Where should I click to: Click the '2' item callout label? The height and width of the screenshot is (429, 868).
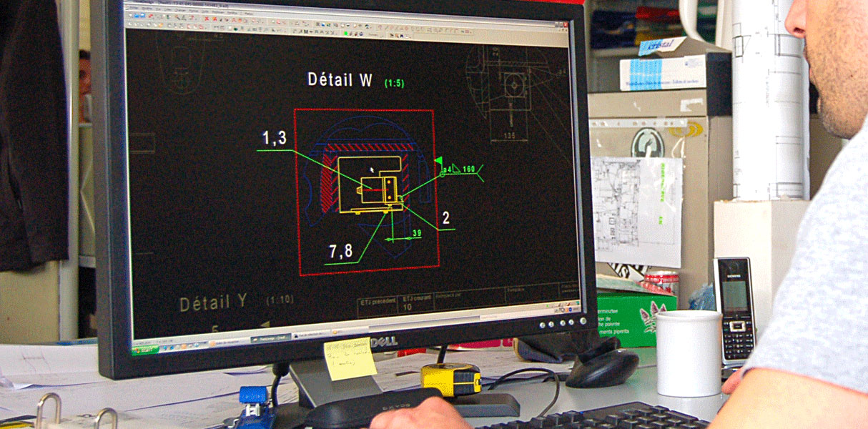click(x=446, y=218)
